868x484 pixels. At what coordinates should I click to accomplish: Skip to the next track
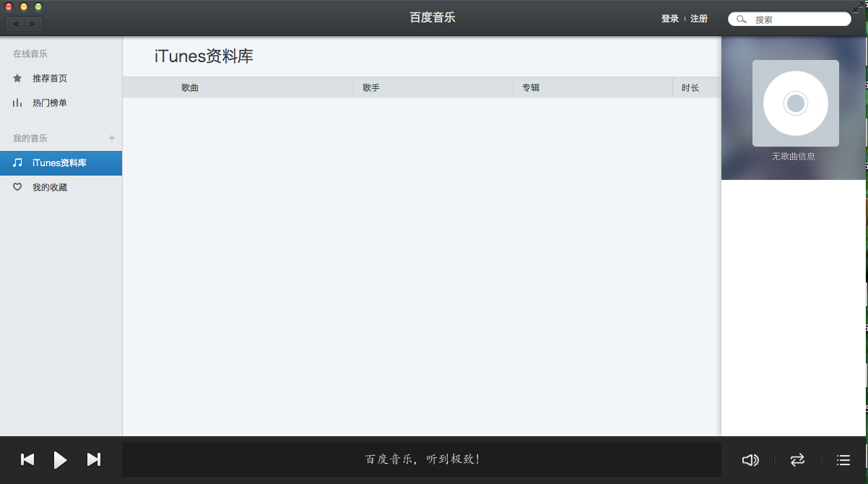point(94,459)
